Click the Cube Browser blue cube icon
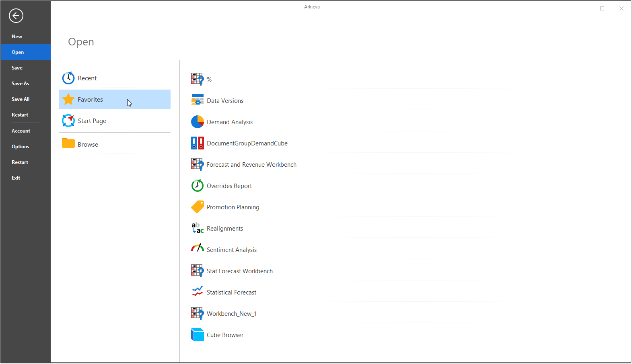The height and width of the screenshot is (364, 632). 198,335
